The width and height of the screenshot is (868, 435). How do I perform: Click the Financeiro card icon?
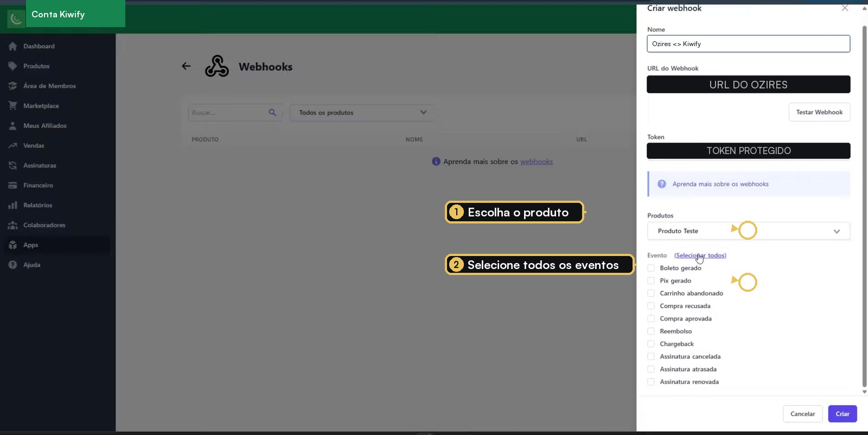click(x=12, y=185)
